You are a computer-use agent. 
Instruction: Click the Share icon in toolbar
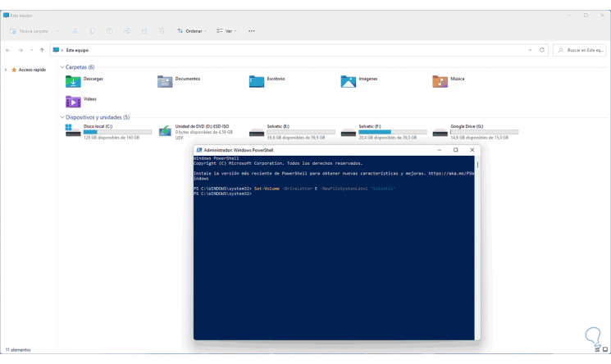tap(144, 31)
